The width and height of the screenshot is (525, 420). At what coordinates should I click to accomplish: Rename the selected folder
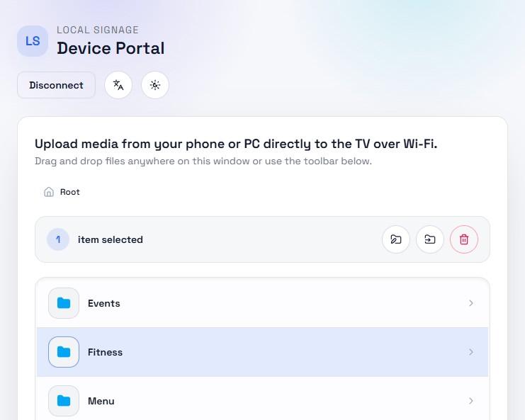(396, 239)
